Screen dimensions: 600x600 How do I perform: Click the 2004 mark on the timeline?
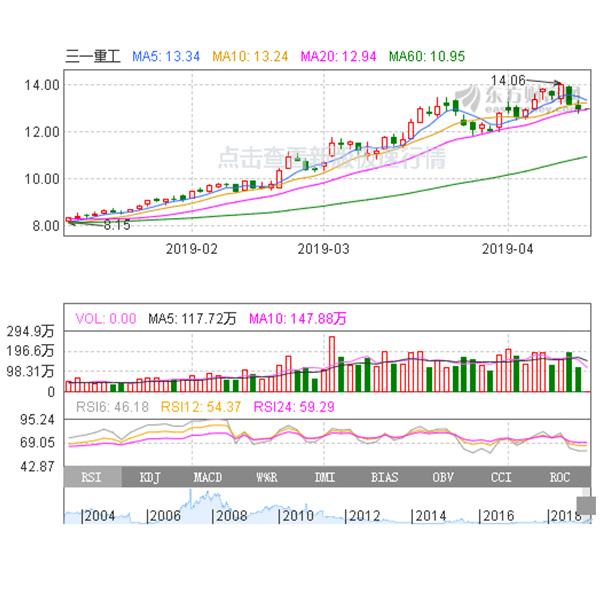[x=100, y=515]
